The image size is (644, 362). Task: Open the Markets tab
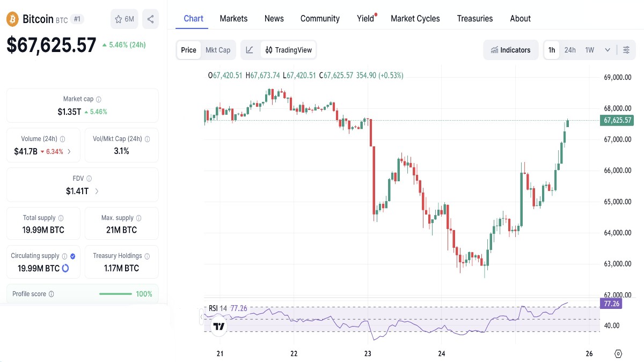[234, 19]
